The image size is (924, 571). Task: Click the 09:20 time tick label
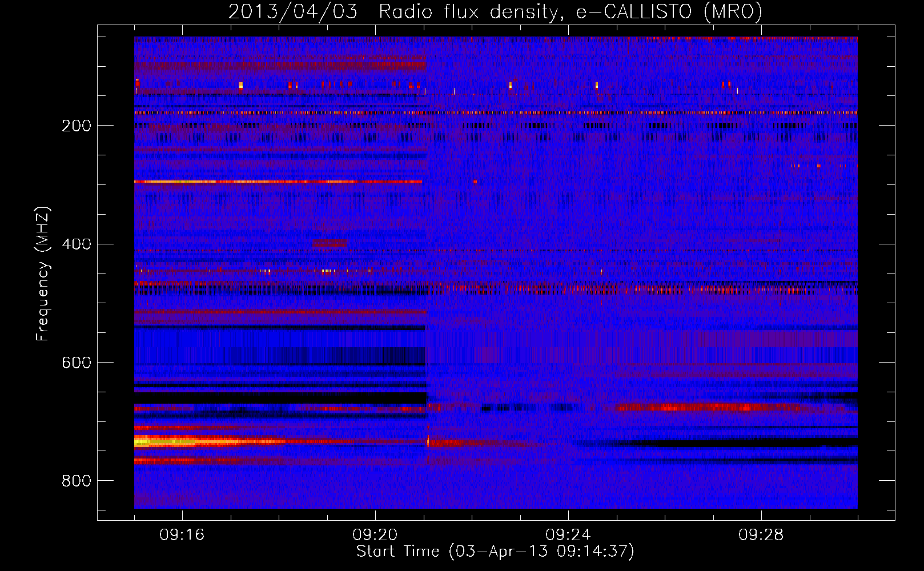375,535
